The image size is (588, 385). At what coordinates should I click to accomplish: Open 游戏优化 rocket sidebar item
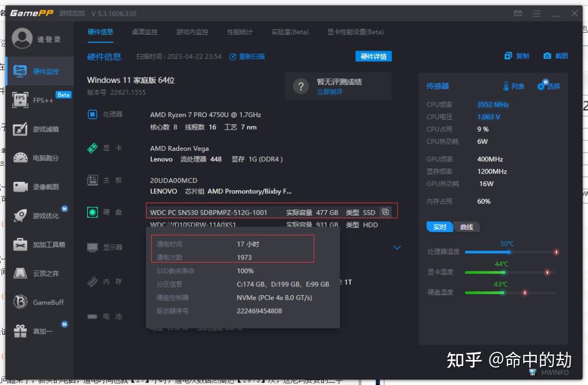40,216
